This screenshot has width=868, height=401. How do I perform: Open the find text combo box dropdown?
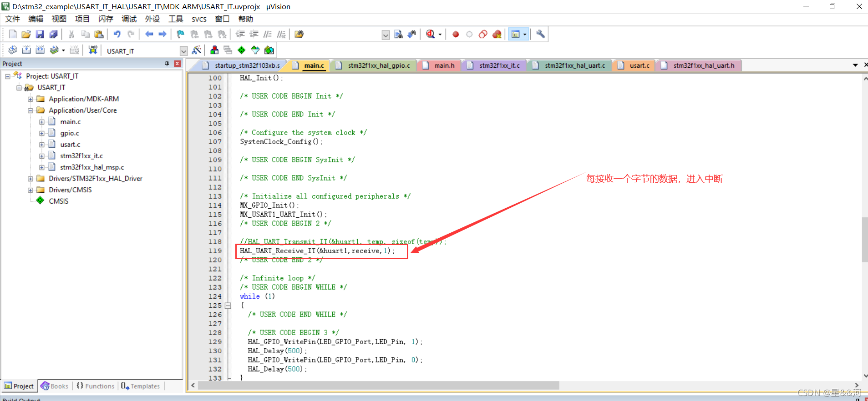click(386, 35)
